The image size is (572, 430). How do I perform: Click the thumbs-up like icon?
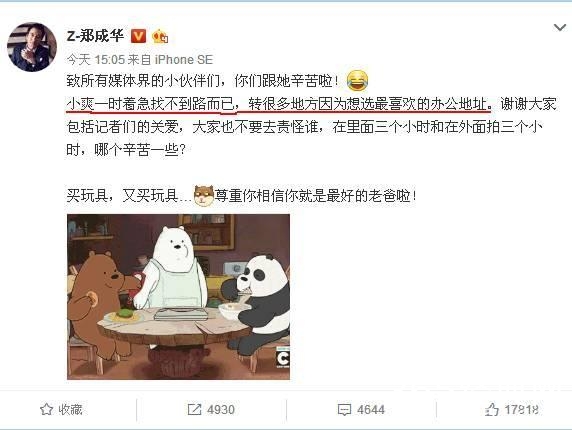492,410
